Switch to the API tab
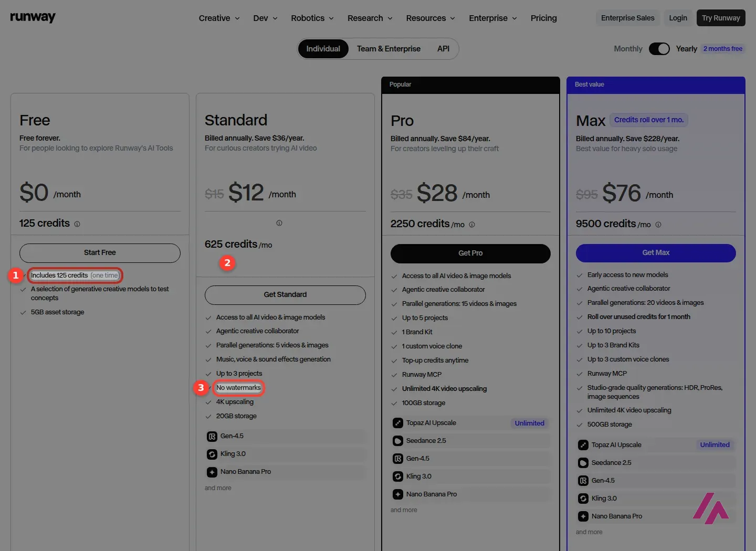Screen dimensions: 756x551 (443, 49)
